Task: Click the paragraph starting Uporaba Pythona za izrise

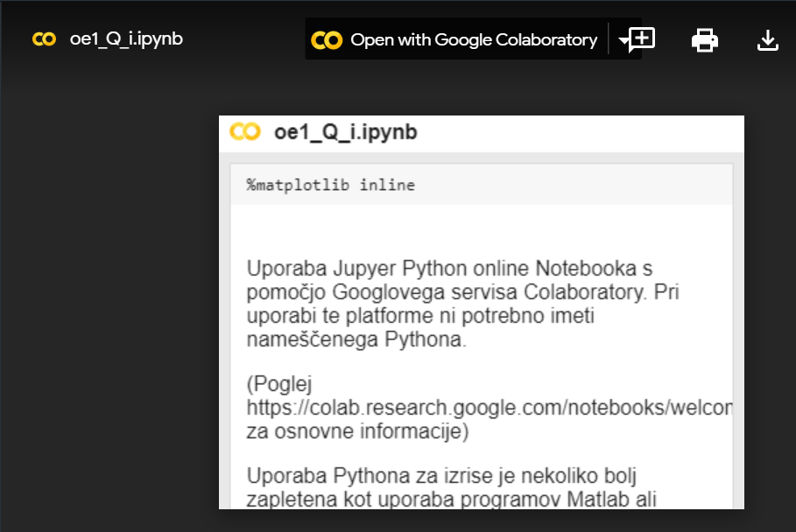Action: pyautogui.click(x=451, y=487)
